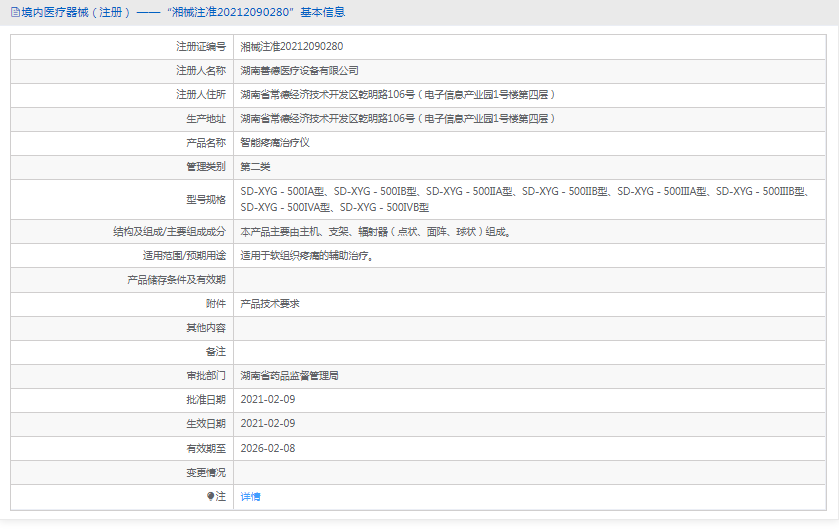The height and width of the screenshot is (531, 839).
Task: Click the 有效期至 label
Action: pyautogui.click(x=206, y=449)
